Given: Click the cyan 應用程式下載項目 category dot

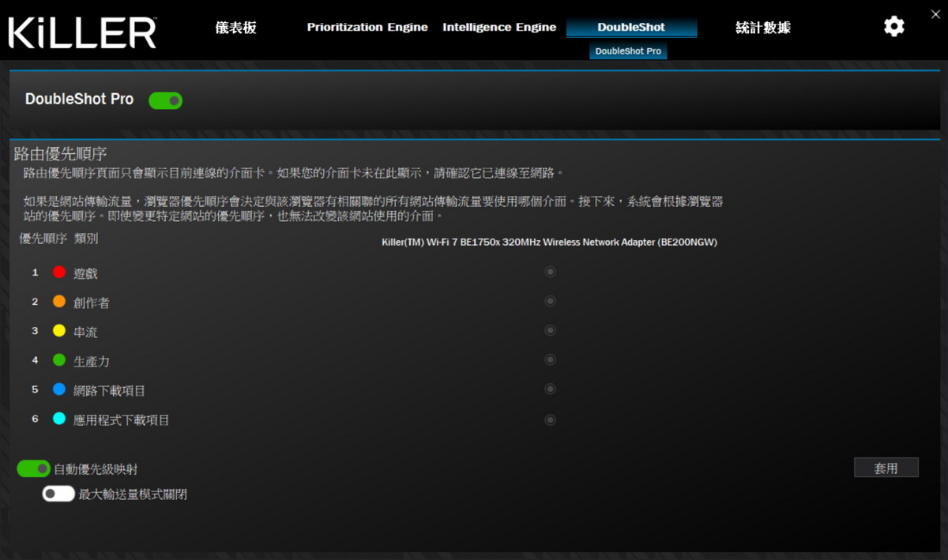Looking at the screenshot, I should click(x=59, y=419).
